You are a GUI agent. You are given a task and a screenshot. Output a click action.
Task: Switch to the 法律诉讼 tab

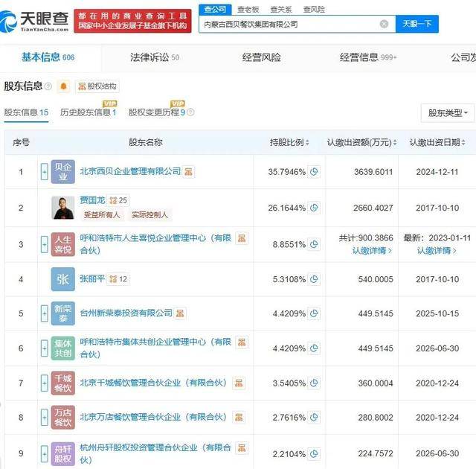[x=154, y=57]
